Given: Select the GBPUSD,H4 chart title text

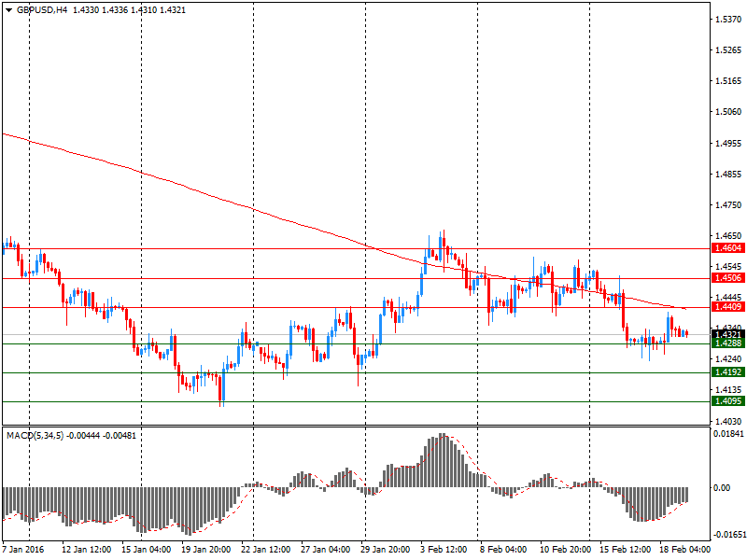Looking at the screenshot, I should click(x=42, y=10).
